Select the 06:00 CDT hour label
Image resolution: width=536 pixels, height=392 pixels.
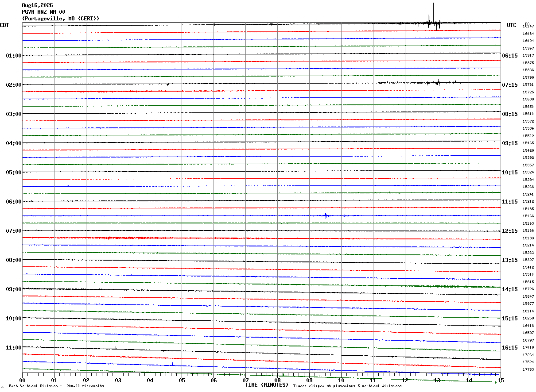click(x=14, y=202)
